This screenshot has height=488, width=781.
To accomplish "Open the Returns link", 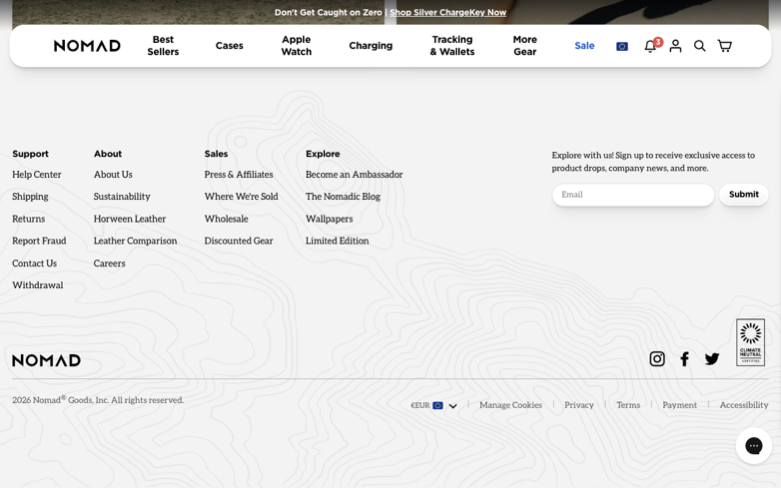I will click(x=28, y=219).
